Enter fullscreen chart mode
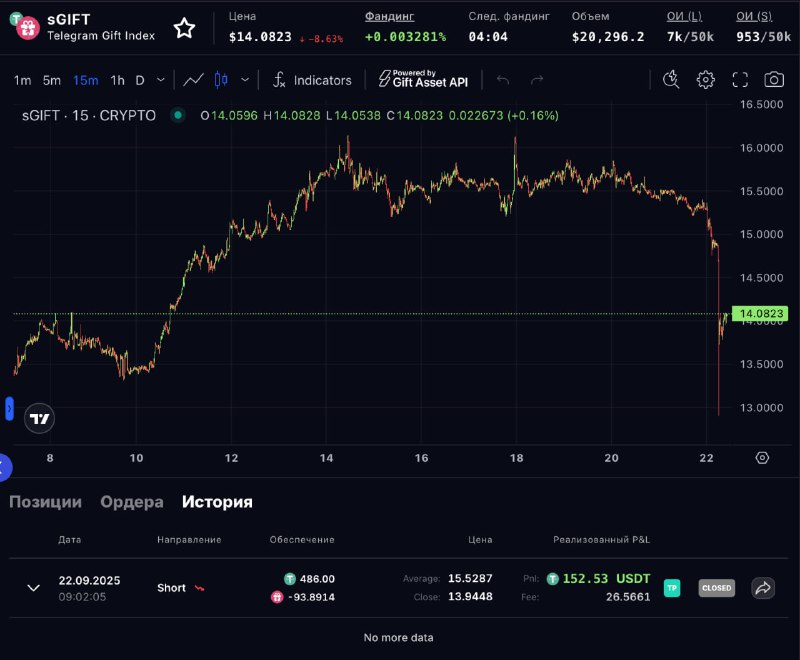 click(740, 80)
